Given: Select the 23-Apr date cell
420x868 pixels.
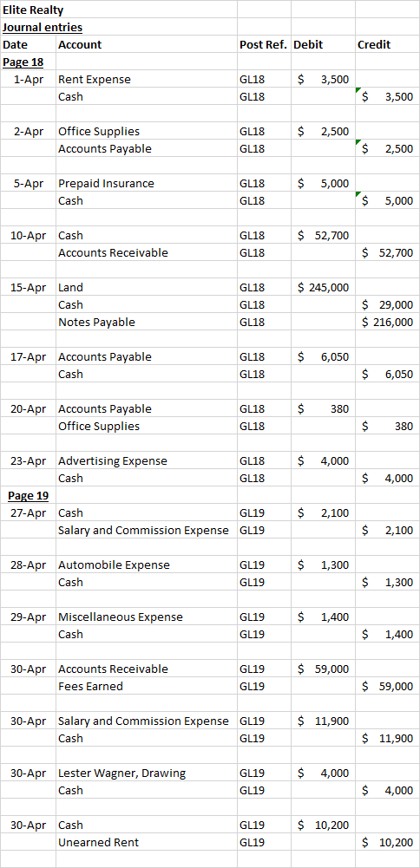Looking at the screenshot, I should pos(29,460).
